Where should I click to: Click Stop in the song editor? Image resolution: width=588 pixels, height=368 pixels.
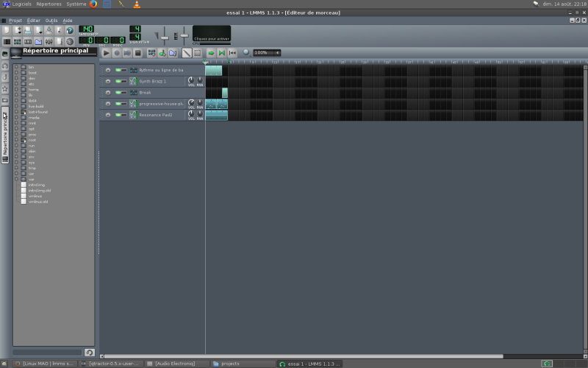click(x=137, y=53)
